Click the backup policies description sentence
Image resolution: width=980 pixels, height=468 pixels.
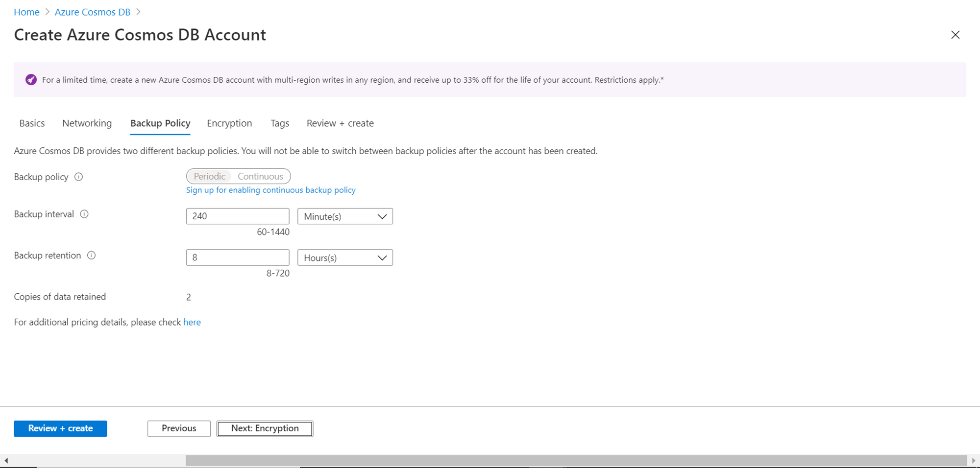click(x=306, y=151)
